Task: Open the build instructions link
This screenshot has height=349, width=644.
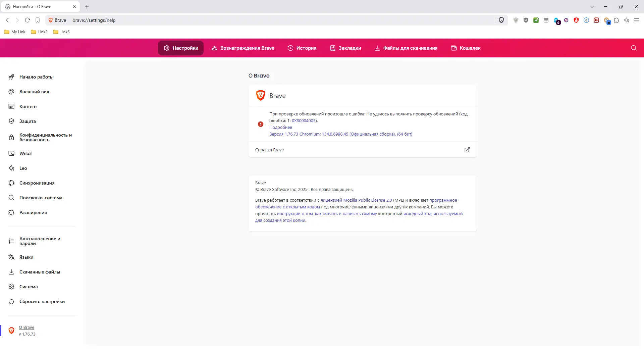Action: [327, 214]
